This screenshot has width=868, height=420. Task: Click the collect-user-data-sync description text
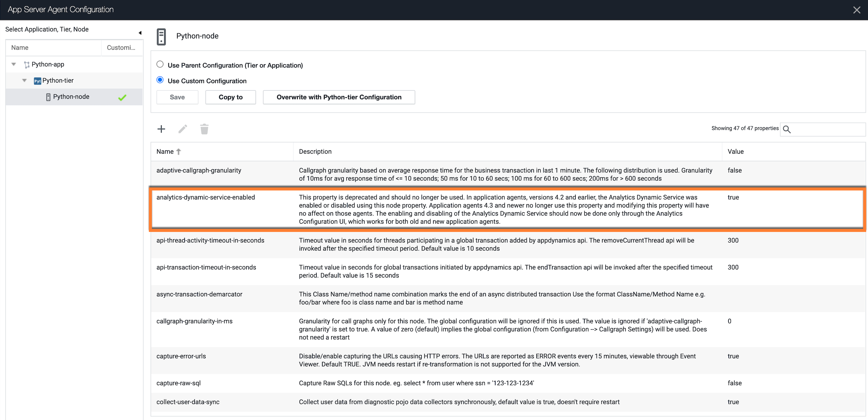tap(459, 402)
